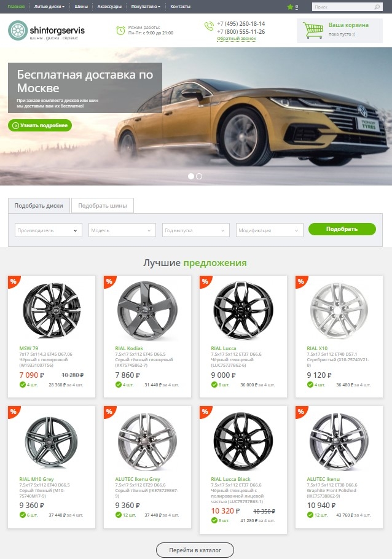Screen dimensions: 392x559
Task: Open the Модификация dropdown
Action: 270,230
